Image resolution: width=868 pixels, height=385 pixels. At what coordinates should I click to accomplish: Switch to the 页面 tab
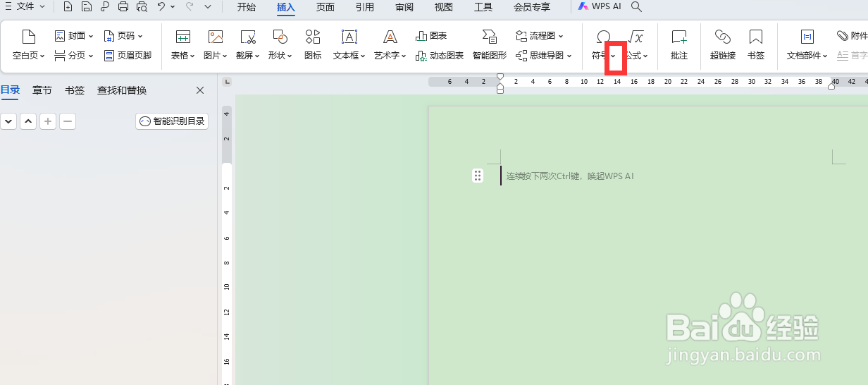325,7
